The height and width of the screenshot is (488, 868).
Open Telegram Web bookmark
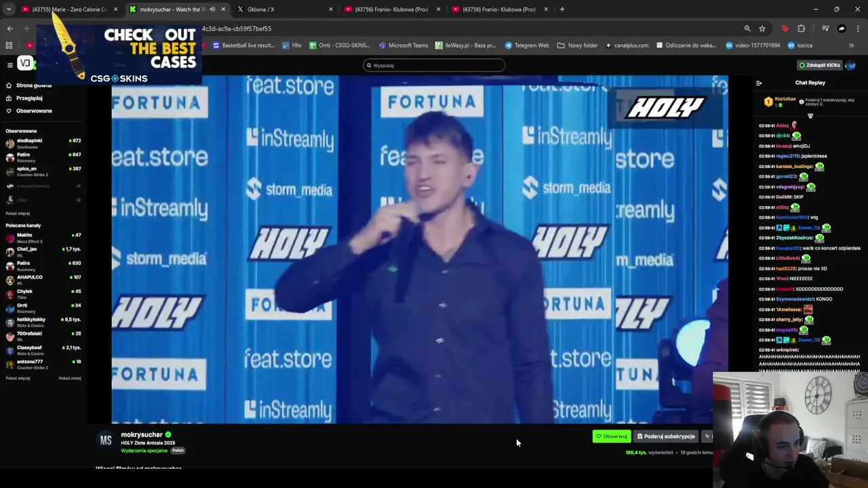pos(527,45)
